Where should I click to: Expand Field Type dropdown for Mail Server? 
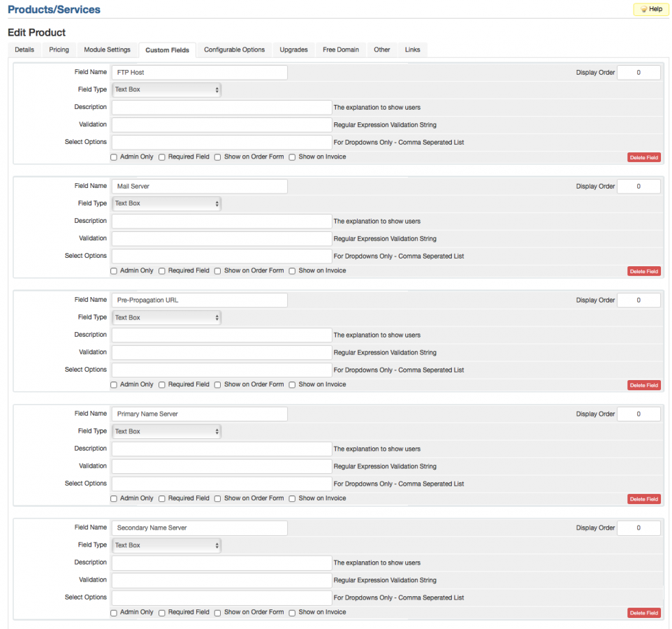coord(167,203)
